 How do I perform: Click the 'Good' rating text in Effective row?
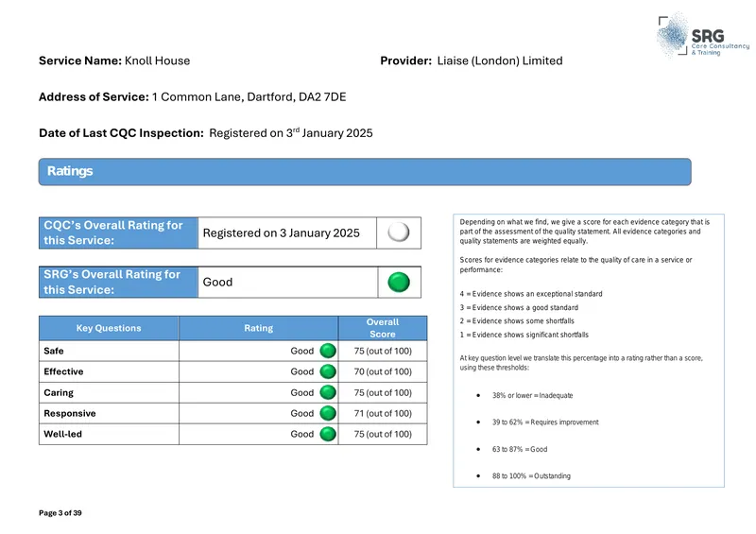302,372
